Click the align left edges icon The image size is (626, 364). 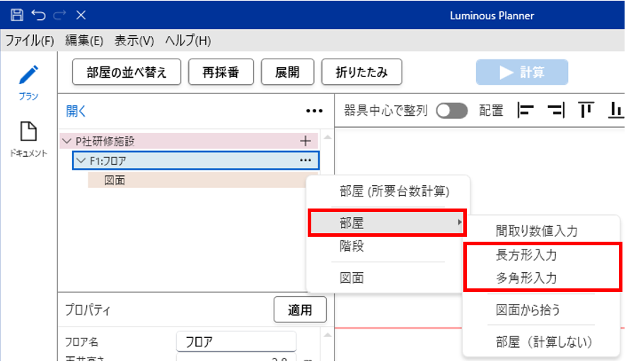526,110
